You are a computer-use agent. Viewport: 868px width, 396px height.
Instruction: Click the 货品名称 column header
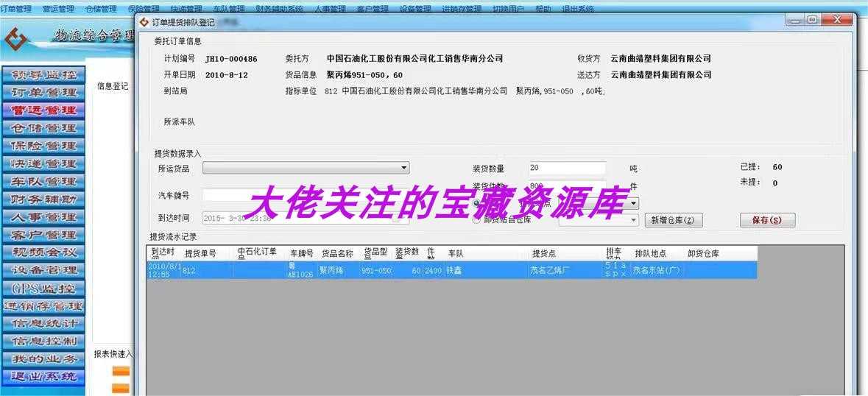tap(339, 253)
